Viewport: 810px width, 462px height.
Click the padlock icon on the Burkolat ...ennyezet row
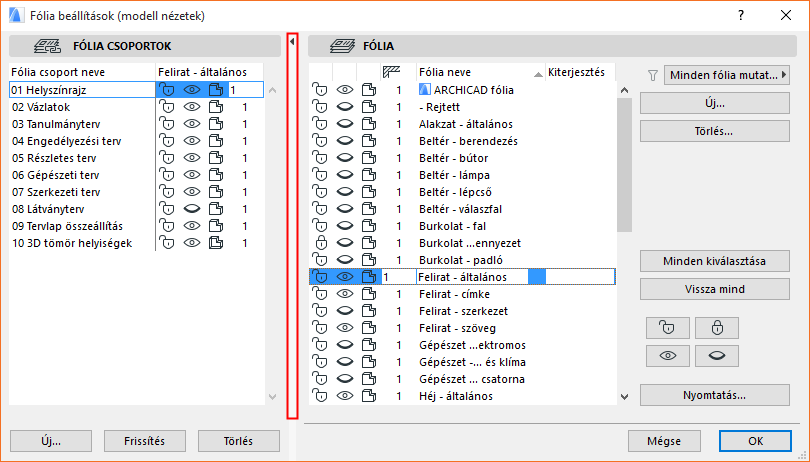pos(321,243)
